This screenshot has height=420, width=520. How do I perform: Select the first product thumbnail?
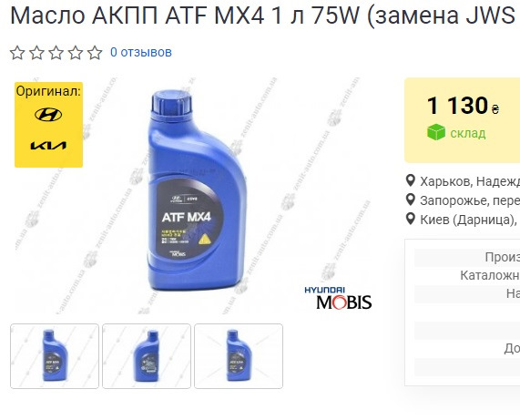[55, 356]
